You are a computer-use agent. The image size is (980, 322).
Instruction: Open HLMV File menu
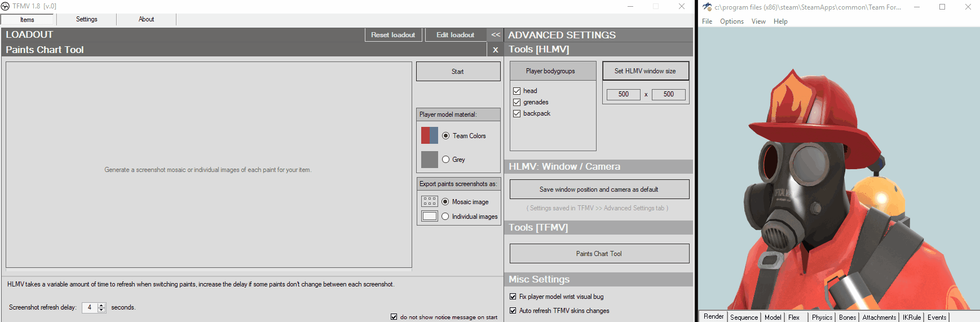707,21
